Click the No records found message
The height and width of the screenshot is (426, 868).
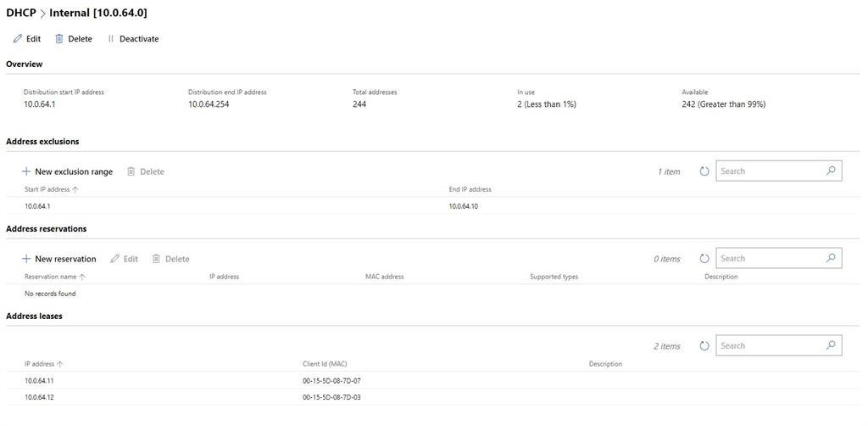coord(50,294)
